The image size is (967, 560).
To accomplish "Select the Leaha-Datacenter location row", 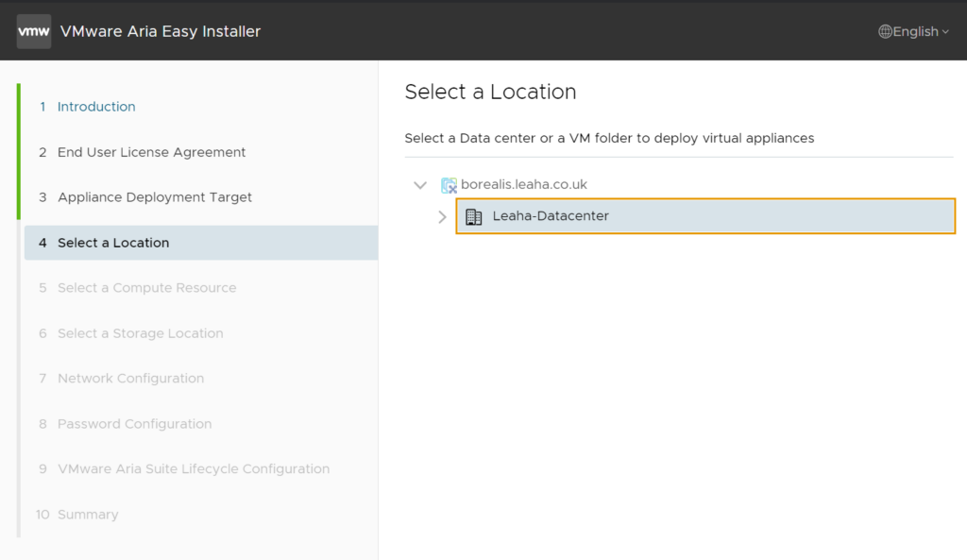I will pyautogui.click(x=705, y=216).
